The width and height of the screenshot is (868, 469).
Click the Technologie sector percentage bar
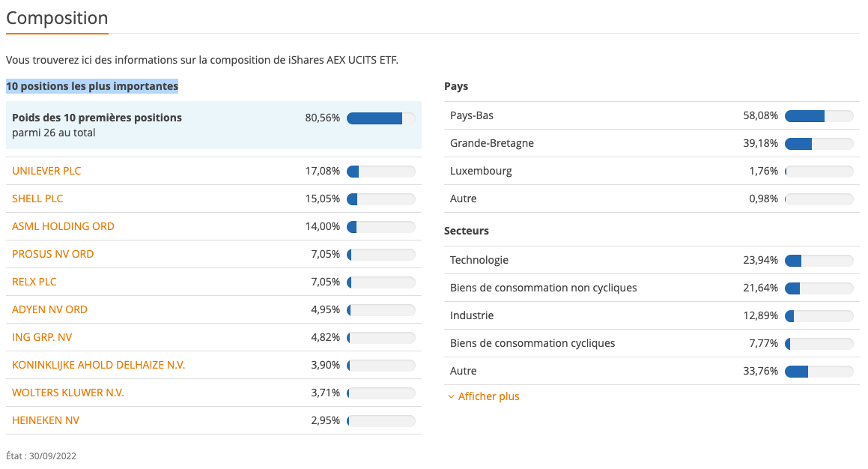pyautogui.click(x=819, y=261)
